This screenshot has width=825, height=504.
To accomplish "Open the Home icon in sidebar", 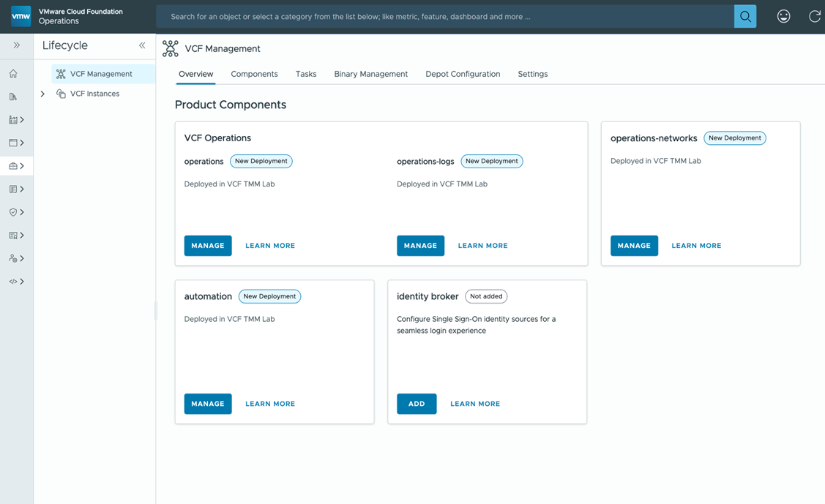I will click(13, 74).
